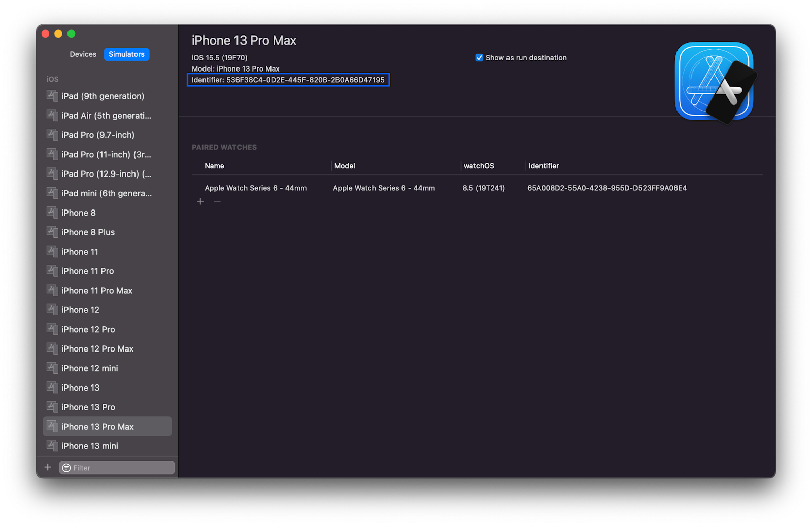The height and width of the screenshot is (526, 812).
Task: Click simulator icon beside iPhone 11
Action: click(52, 251)
